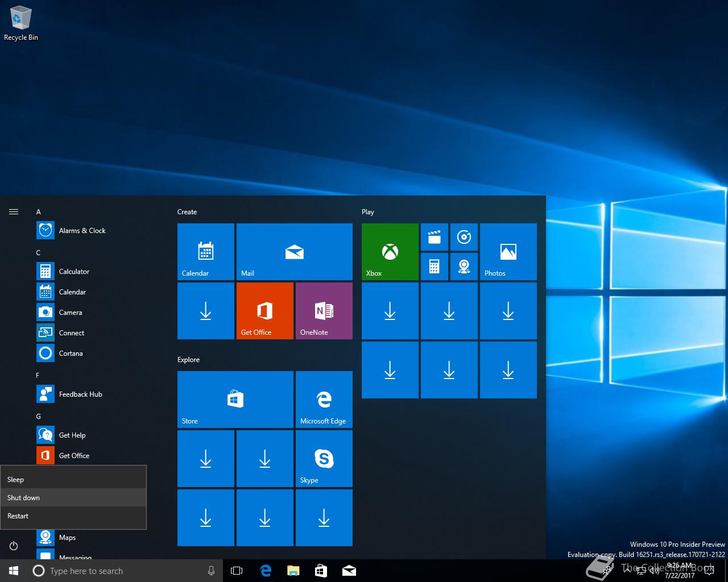The image size is (728, 582).
Task: Activate the search microphone icon
Action: [211, 571]
